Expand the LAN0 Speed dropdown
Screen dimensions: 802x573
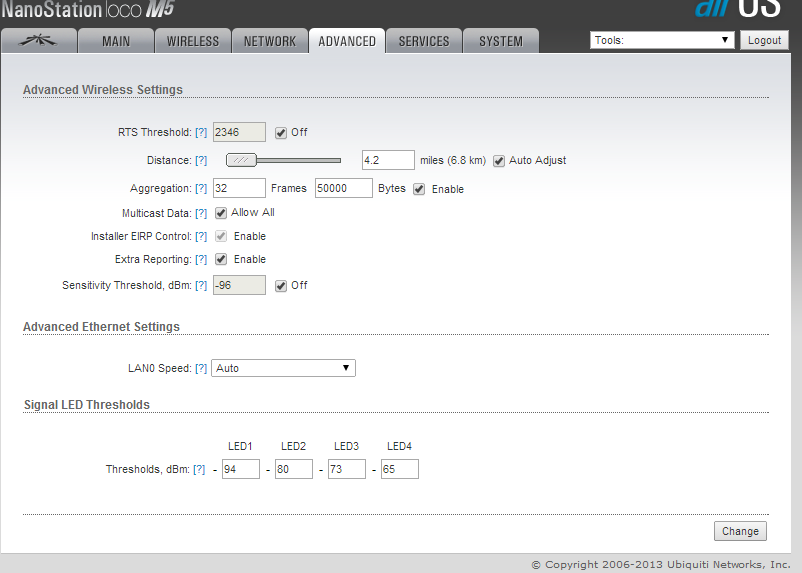click(x=283, y=368)
